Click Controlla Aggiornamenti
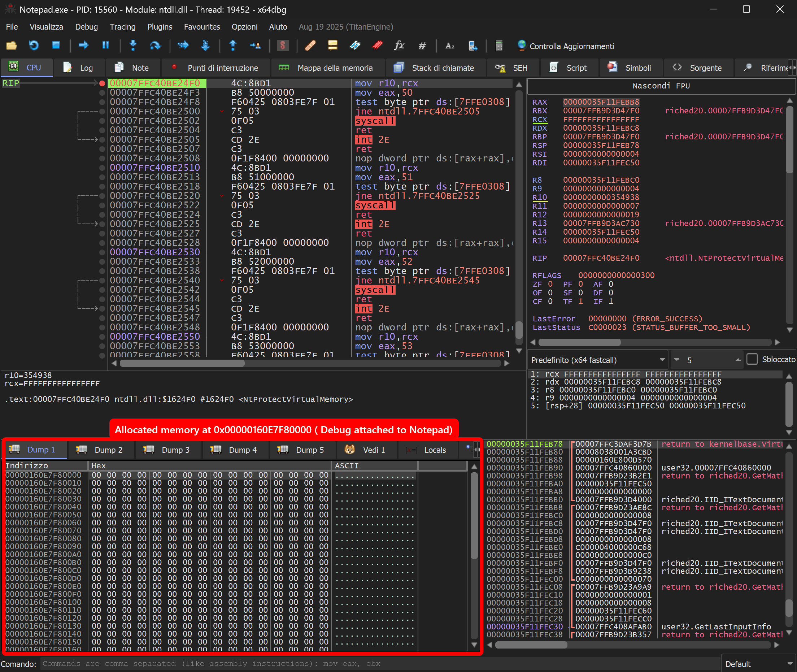797x672 pixels. coord(571,46)
